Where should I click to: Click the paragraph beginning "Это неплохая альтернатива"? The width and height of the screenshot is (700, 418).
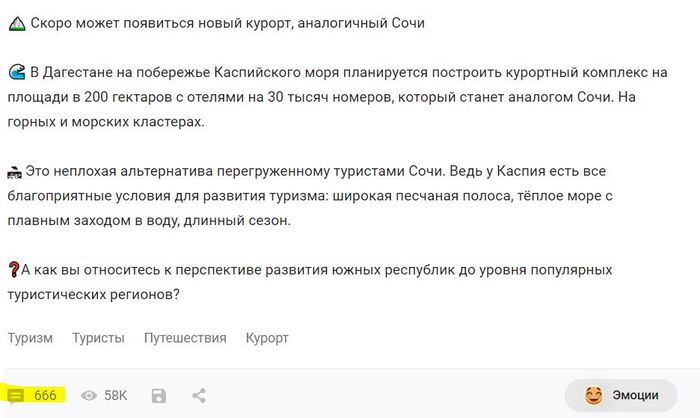pyautogui.click(x=330, y=195)
